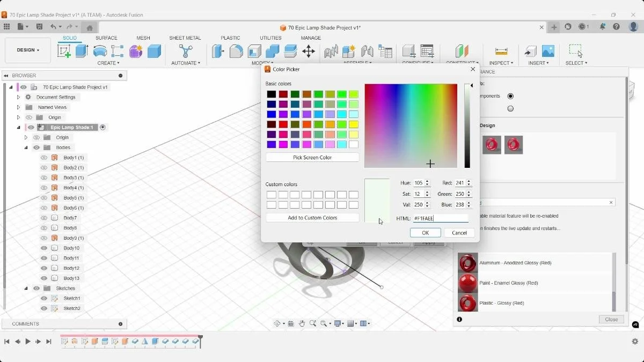Screen dimensions: 644x362
Task: Hide the Bodies folder eye icon
Action: tap(36, 147)
